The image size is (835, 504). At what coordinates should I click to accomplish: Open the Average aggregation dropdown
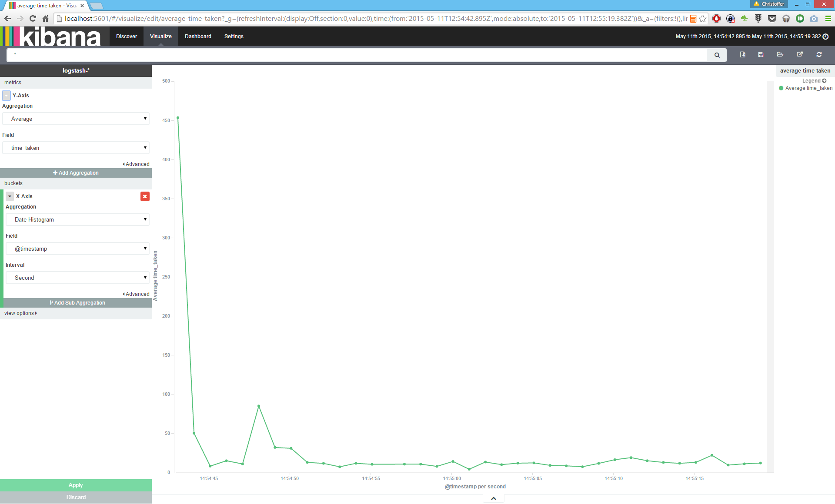tap(76, 119)
